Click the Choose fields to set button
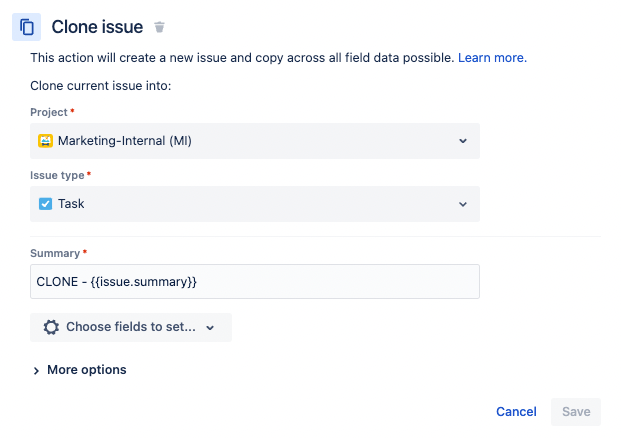Screen dimensions: 621x438 click(131, 327)
